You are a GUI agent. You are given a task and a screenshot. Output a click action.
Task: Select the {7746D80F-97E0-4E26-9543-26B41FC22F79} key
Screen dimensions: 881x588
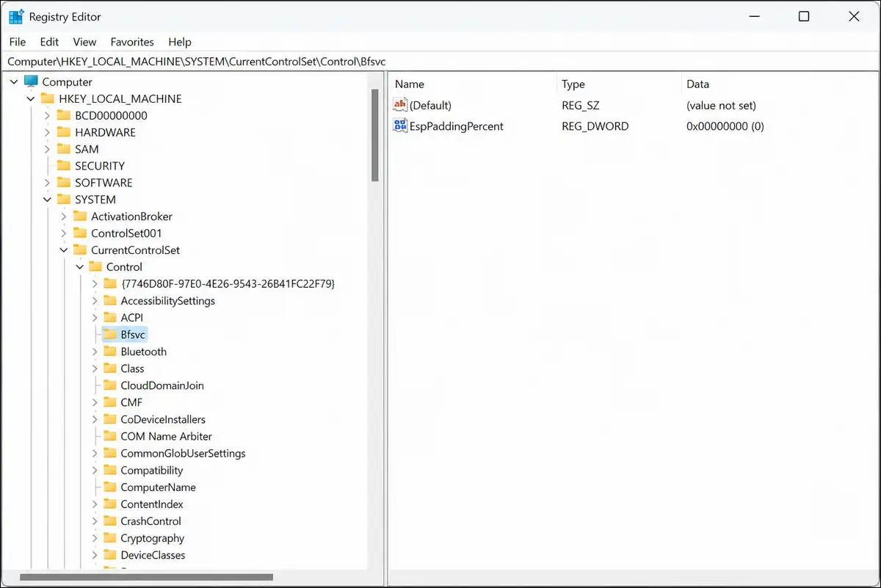[x=228, y=283]
